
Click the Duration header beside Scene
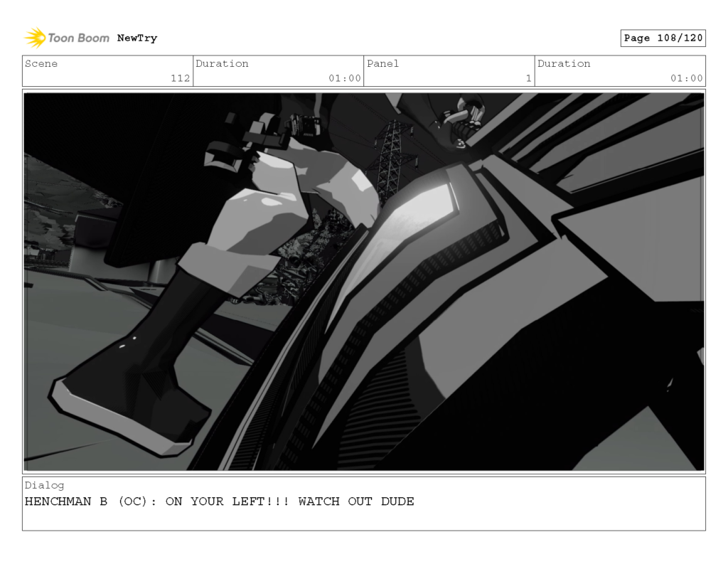[x=223, y=63]
